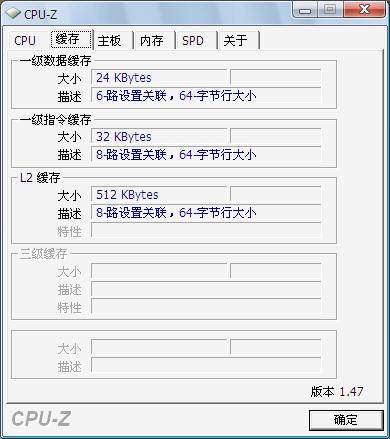Screen dimensions: 390x439
Task: Click the 确定 button
Action: [x=346, y=420]
